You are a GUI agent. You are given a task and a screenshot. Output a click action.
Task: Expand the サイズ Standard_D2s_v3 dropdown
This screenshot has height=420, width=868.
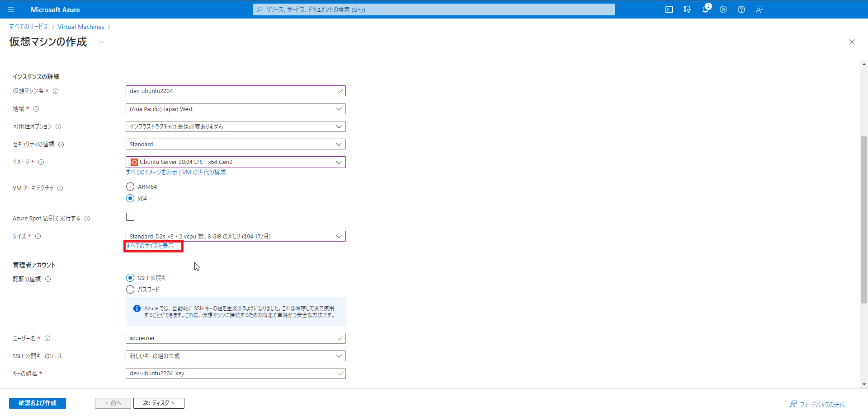(x=236, y=236)
